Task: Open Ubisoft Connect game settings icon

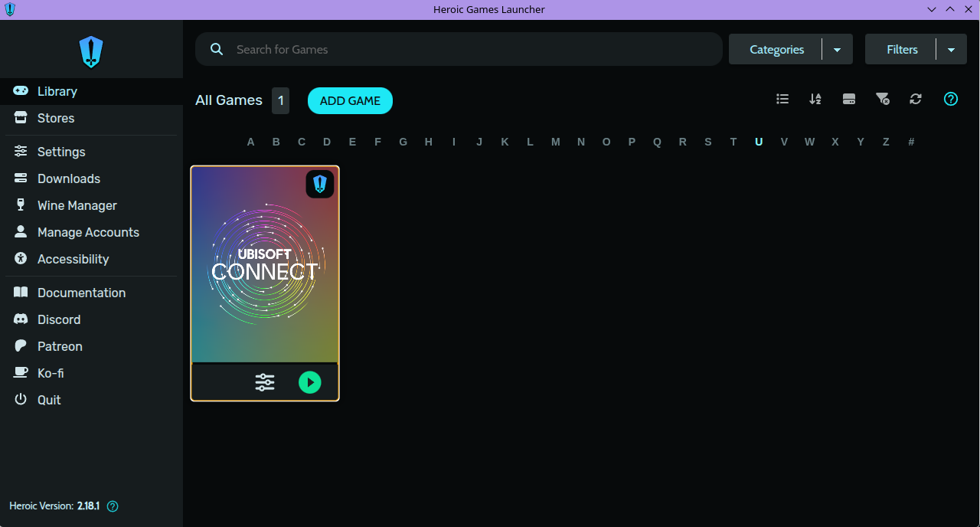Action: [x=265, y=382]
